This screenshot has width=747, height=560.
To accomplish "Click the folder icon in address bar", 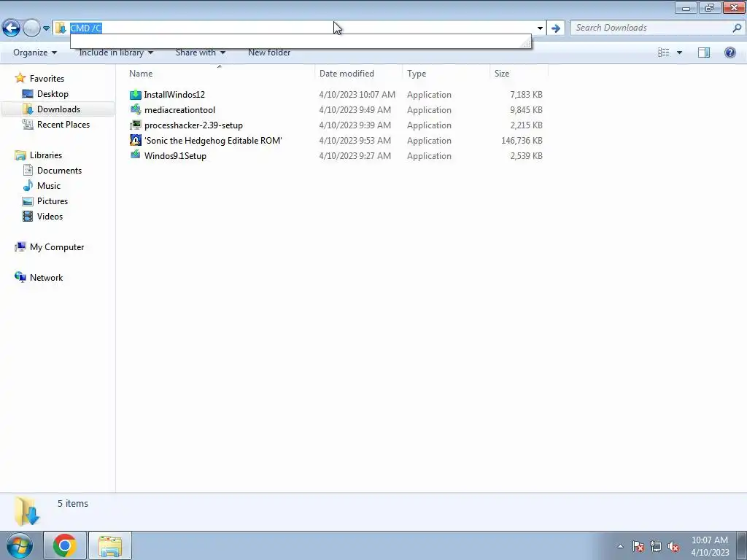I will (x=61, y=28).
